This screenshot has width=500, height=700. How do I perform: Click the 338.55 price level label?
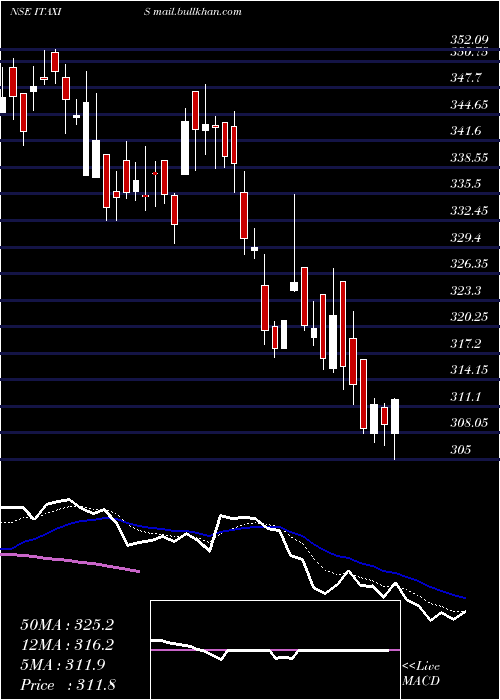coord(469,158)
